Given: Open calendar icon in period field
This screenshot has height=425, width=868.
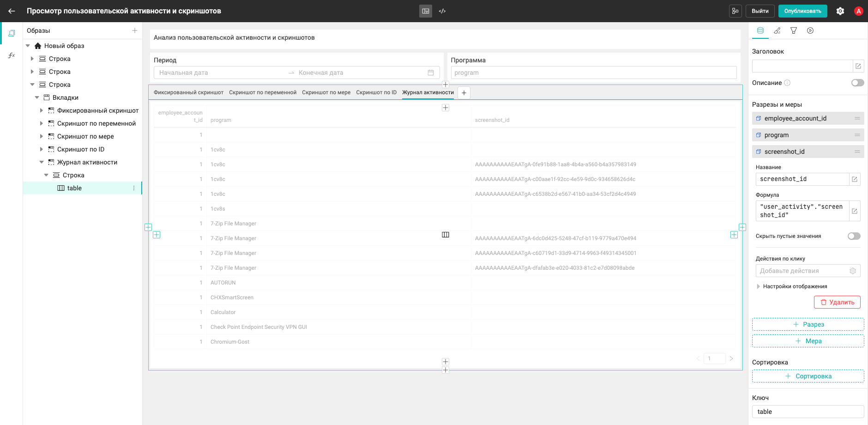Looking at the screenshot, I should 431,73.
